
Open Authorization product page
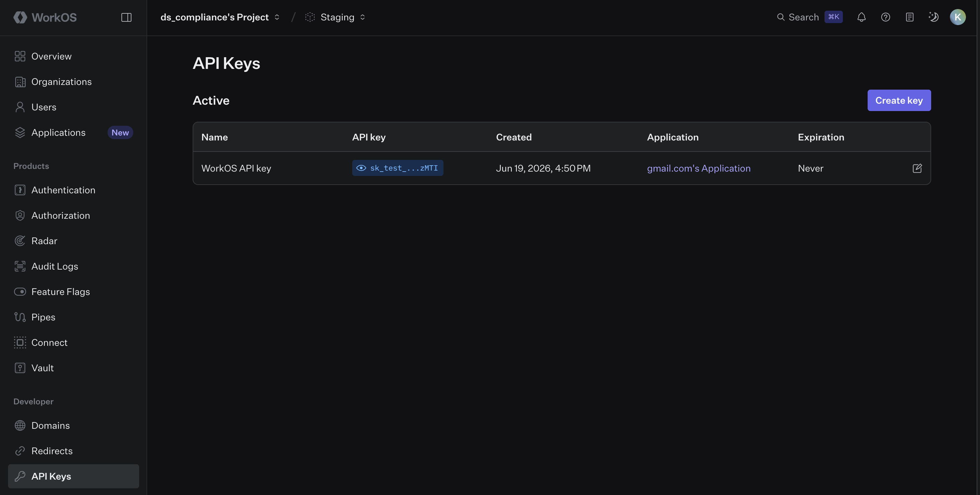[74, 215]
